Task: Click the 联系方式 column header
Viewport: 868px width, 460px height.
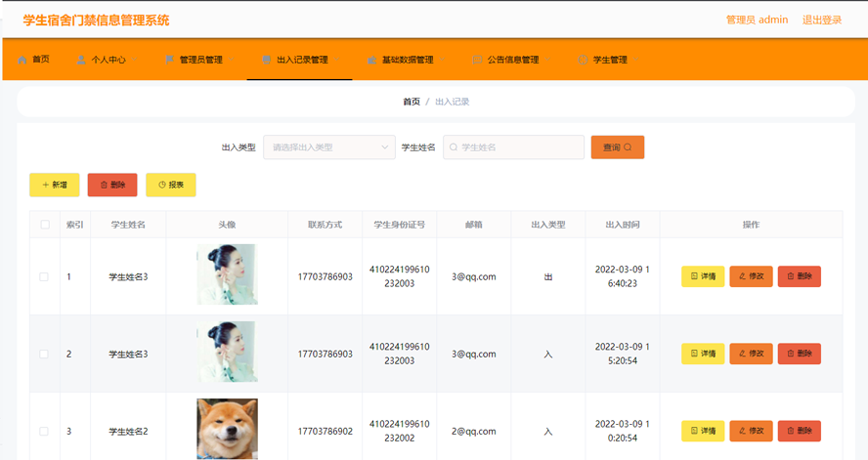Action: (x=325, y=225)
